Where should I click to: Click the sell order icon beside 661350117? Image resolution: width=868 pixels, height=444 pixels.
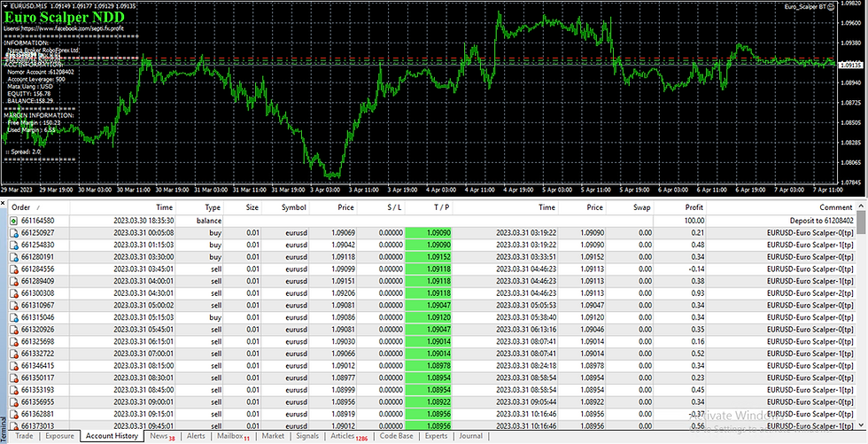(x=14, y=378)
